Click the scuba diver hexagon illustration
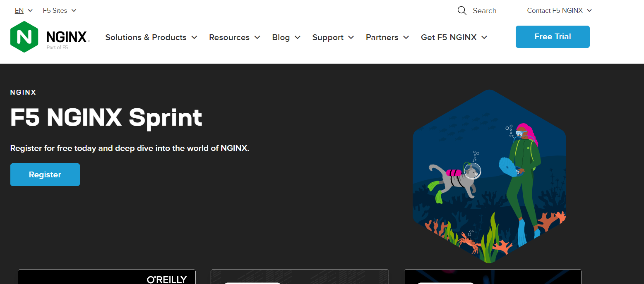Viewport: 644px width, 284px height. tap(489, 176)
